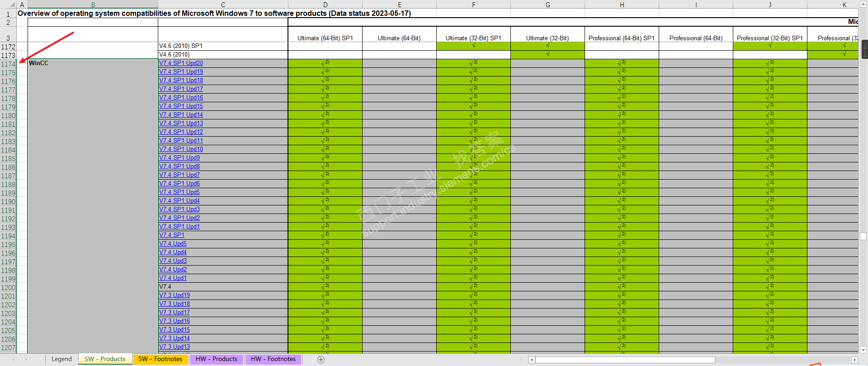This screenshot has height=366, width=868.
Task: Select the 'Ultimate (32-Bit) SP1' header cell
Action: click(x=473, y=34)
